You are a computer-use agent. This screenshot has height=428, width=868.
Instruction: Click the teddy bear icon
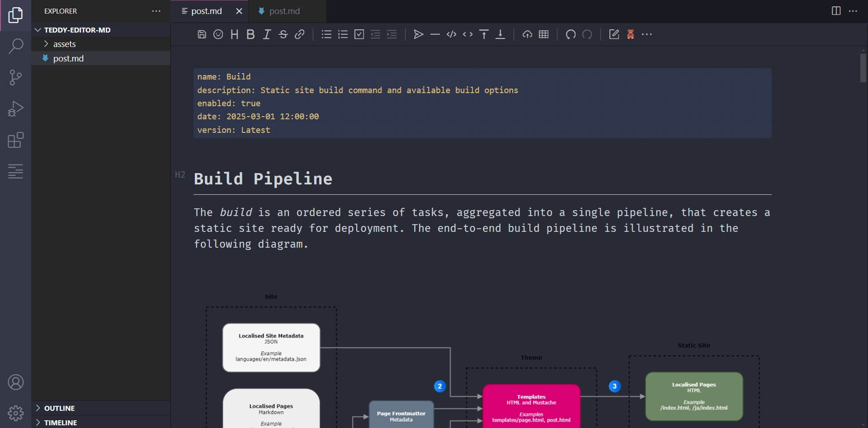coord(630,34)
